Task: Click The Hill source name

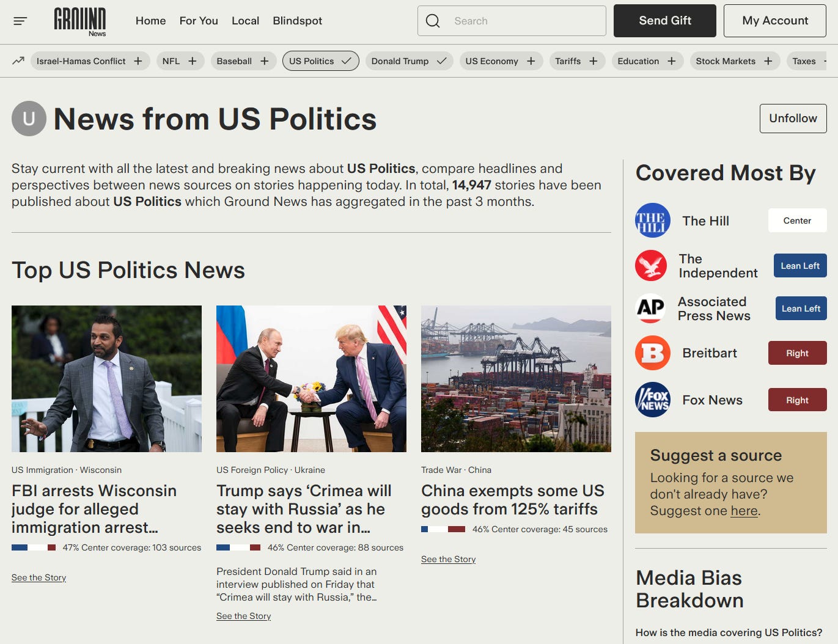Action: coord(705,221)
